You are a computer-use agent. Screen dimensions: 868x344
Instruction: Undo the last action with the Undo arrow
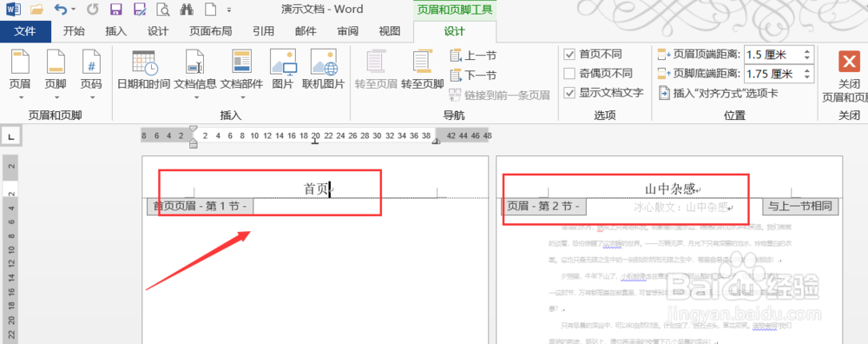pyautogui.click(x=61, y=9)
